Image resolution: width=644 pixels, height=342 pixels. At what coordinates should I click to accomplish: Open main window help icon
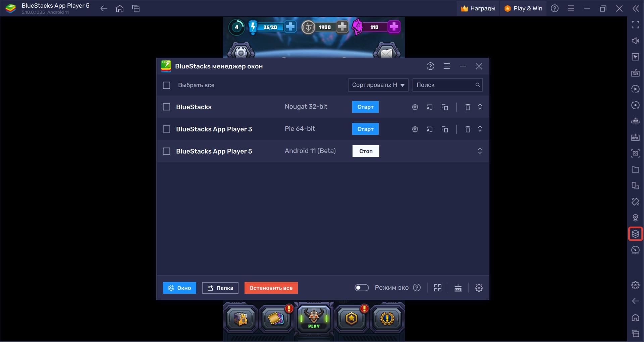(x=555, y=9)
